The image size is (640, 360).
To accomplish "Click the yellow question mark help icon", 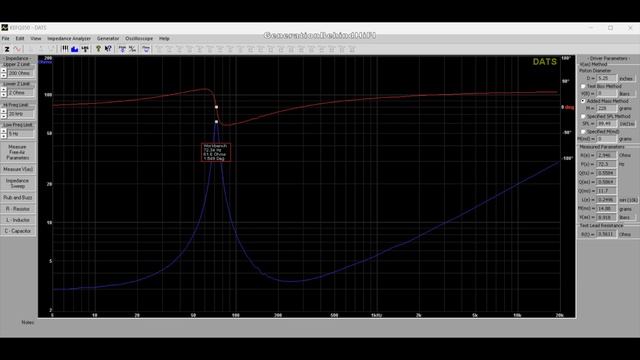I will click(x=98, y=49).
